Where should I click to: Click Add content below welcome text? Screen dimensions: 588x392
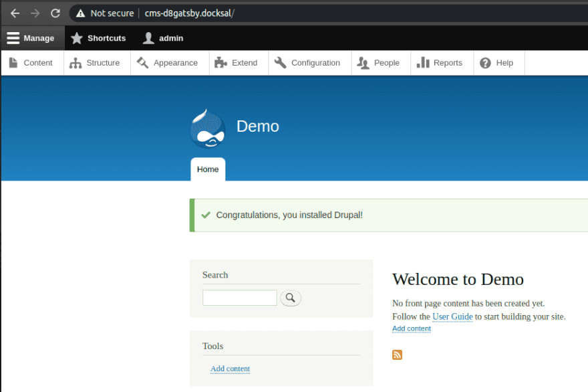(412, 328)
